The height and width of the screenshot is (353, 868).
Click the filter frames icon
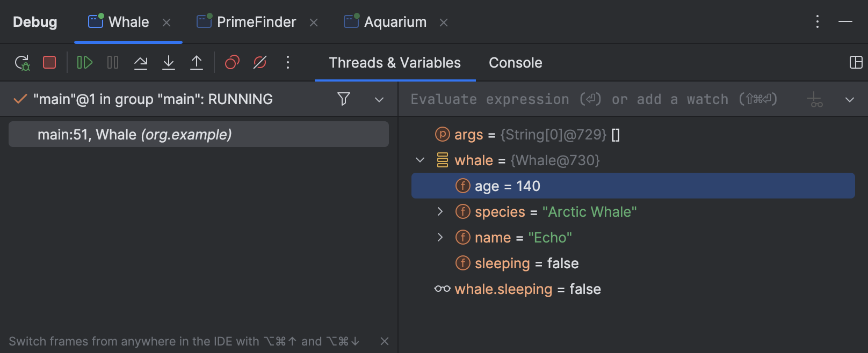(x=344, y=99)
